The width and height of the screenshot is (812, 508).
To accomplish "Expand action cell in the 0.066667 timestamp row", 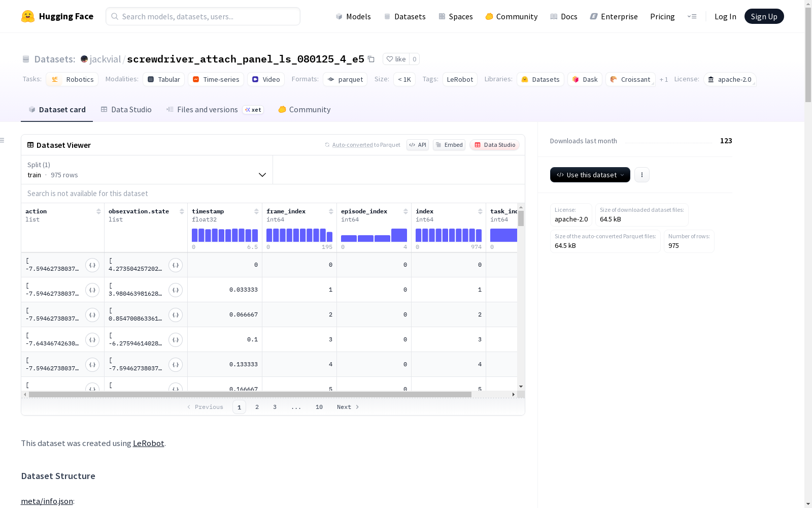I will (92, 315).
